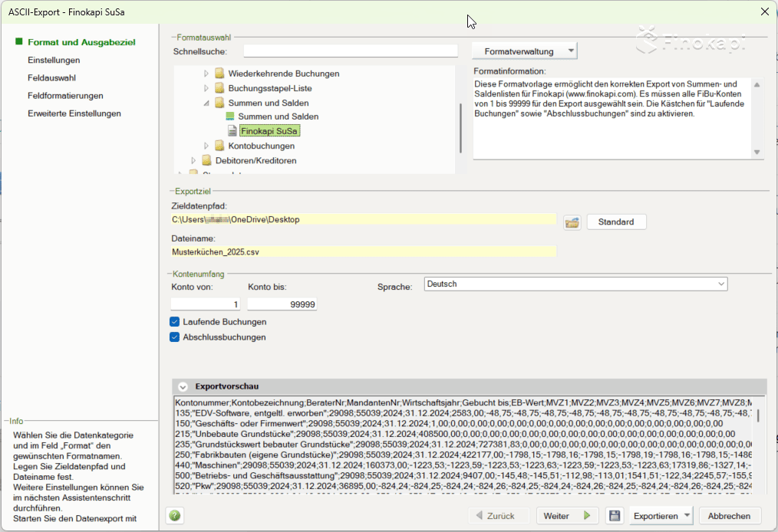Image resolution: width=778 pixels, height=532 pixels.
Task: Click the Summen und Salden folder icon
Action: [219, 103]
